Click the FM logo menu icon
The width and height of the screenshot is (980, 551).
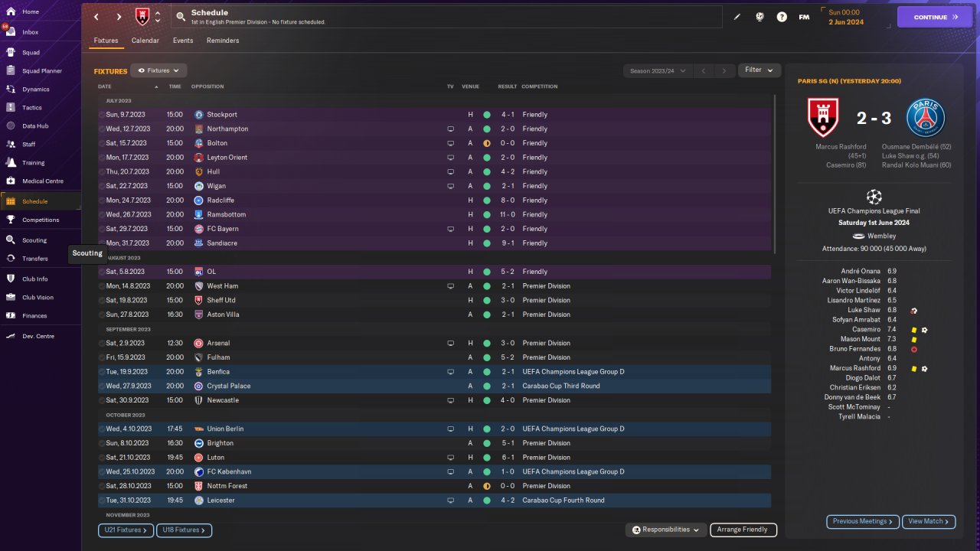click(x=804, y=16)
